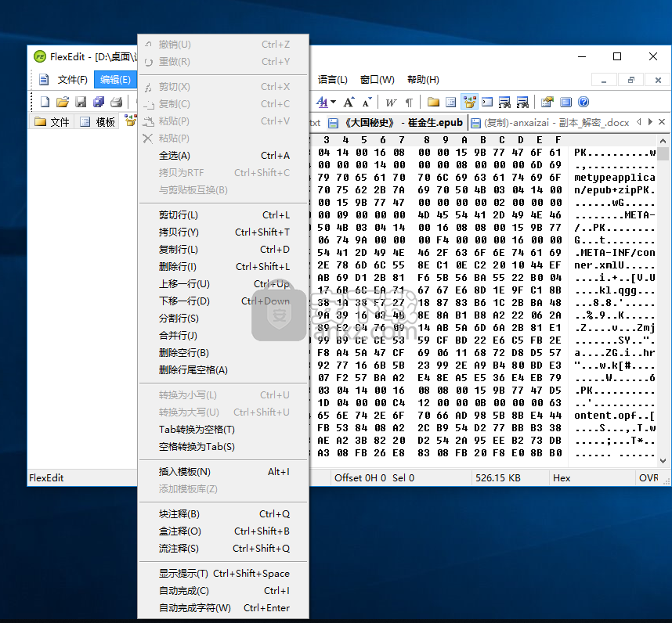
Task: Restore the inner document window button
Action: (x=630, y=80)
